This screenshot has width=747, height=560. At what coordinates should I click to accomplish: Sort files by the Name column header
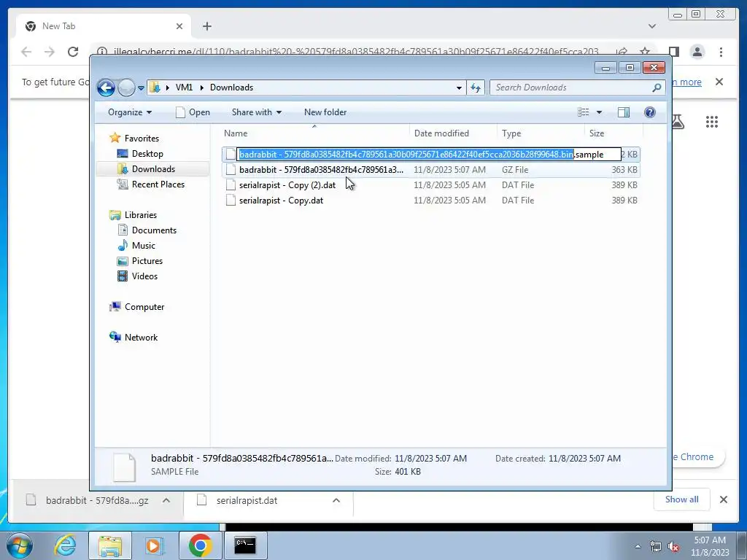coord(314,133)
